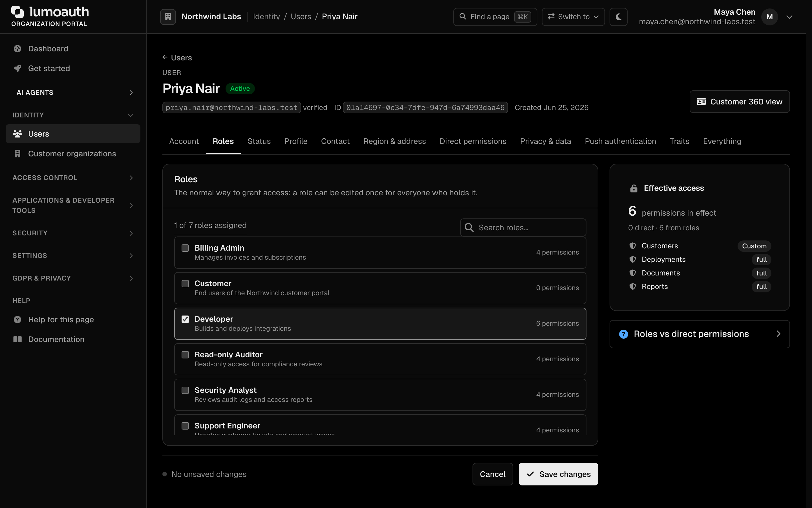Open the Switch to dropdown
Viewport: 812px width, 508px height.
pos(573,17)
